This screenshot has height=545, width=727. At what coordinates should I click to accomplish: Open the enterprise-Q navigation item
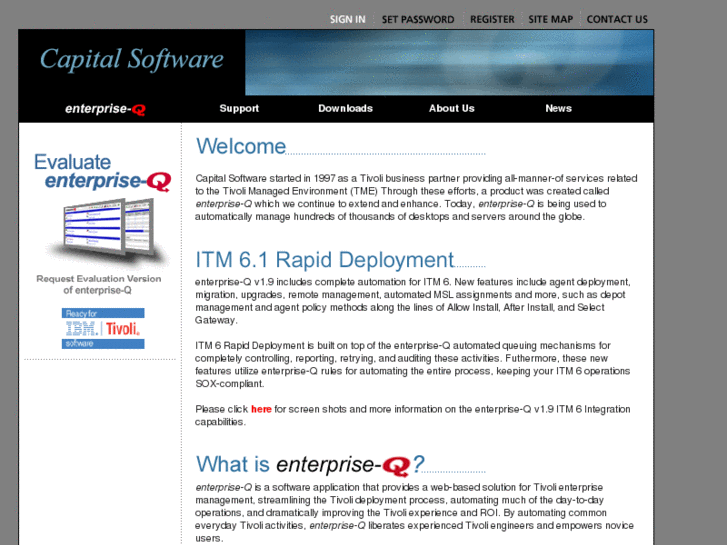coord(105,109)
